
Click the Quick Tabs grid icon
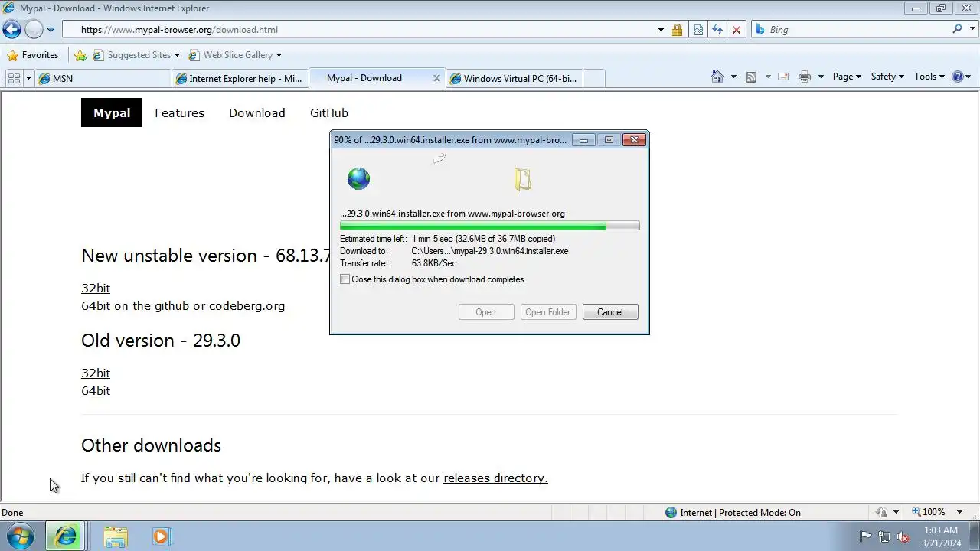pyautogui.click(x=14, y=78)
